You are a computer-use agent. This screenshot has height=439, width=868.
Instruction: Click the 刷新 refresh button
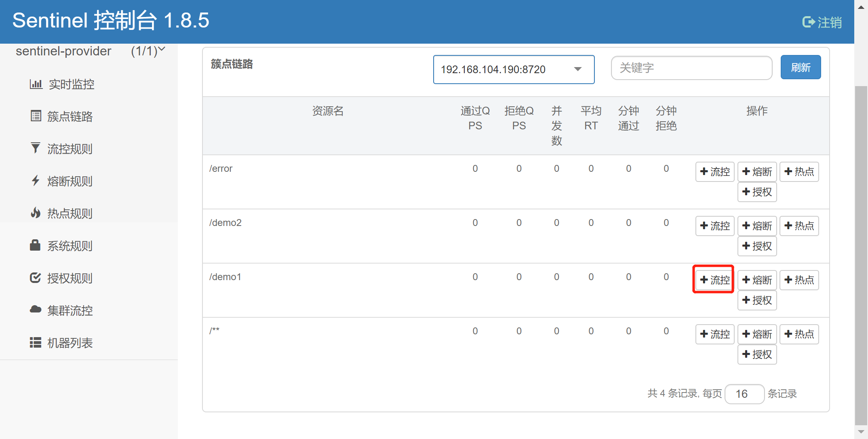pos(801,67)
